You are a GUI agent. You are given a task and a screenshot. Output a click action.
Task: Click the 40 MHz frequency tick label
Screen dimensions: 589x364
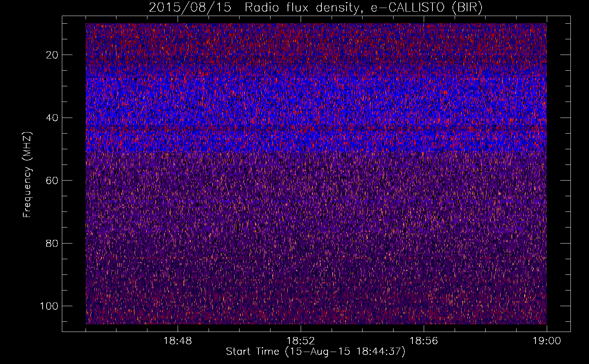[x=52, y=118]
